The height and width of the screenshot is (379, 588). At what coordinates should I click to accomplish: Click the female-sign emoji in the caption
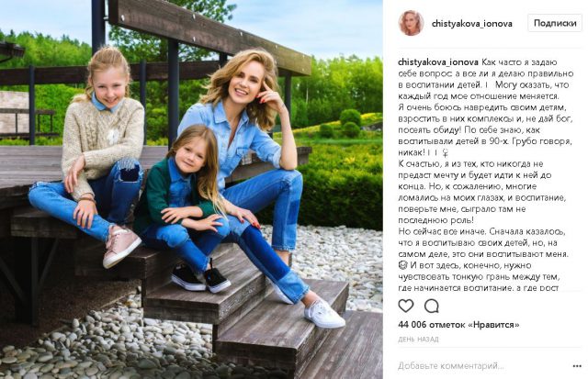[x=446, y=153]
